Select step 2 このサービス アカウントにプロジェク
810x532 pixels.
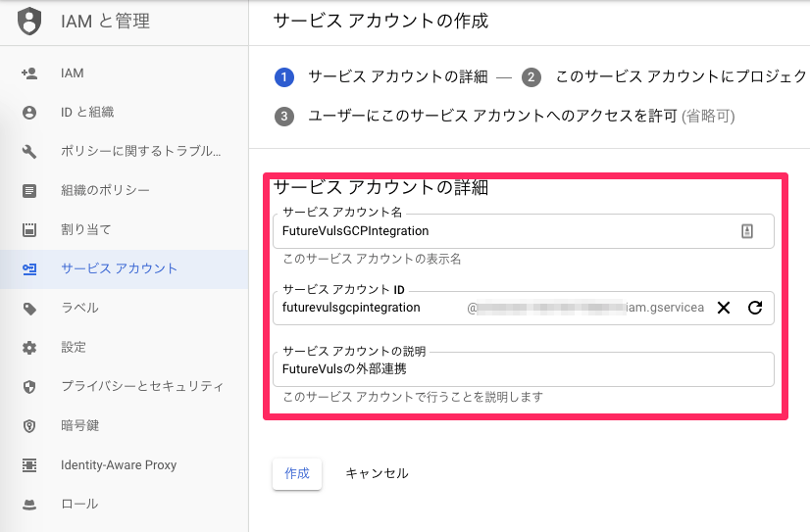tap(665, 76)
